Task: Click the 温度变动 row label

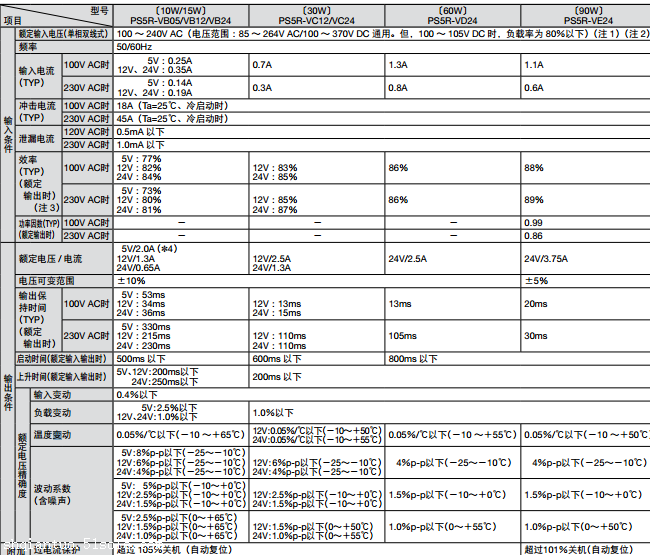Action: [72, 435]
